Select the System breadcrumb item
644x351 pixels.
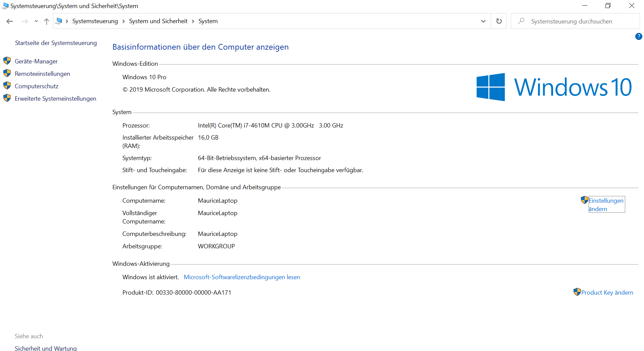point(208,21)
